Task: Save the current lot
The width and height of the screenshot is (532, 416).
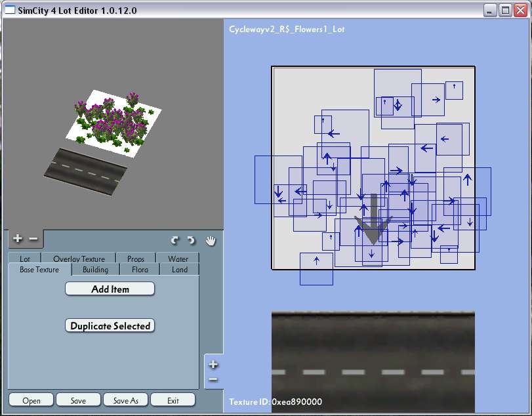Action: click(x=78, y=400)
